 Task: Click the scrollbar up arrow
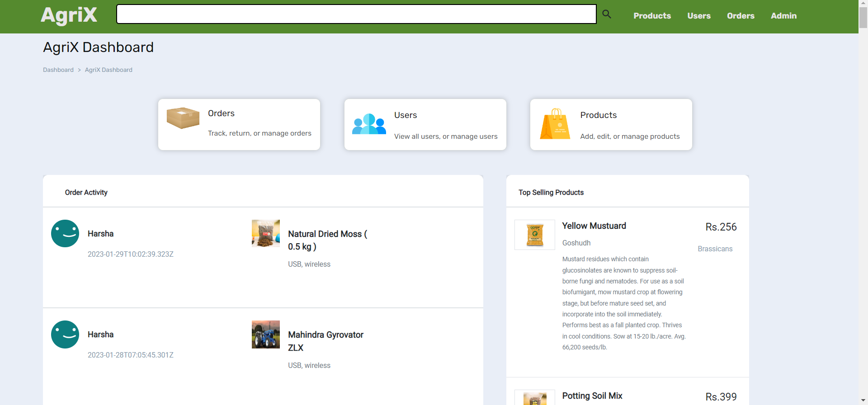pyautogui.click(x=863, y=4)
